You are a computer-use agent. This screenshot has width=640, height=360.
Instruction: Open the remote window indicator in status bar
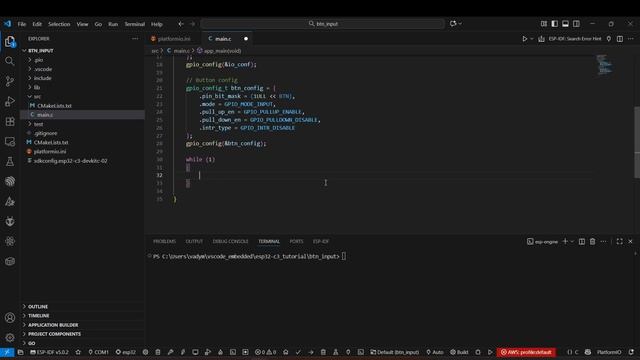[7, 352]
